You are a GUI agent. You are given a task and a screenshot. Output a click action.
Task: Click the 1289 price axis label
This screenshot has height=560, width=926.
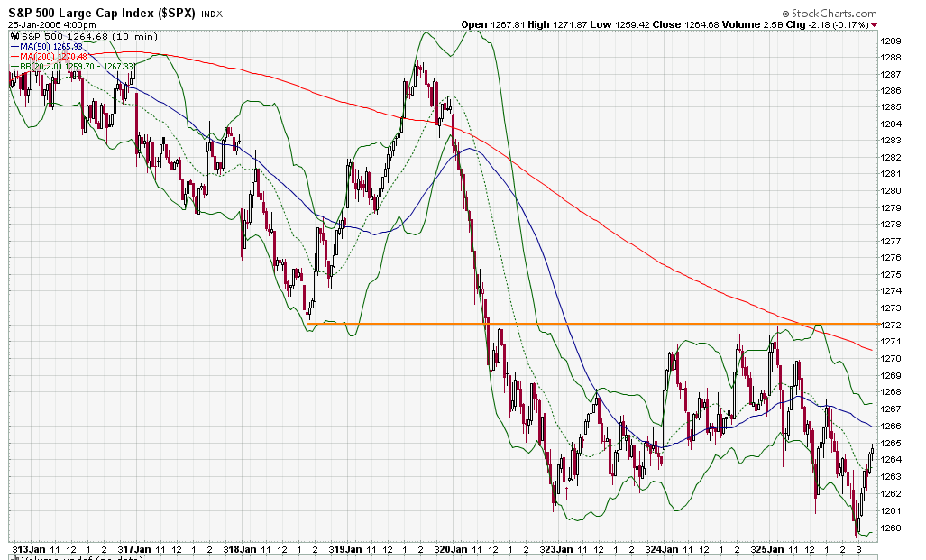(891, 41)
